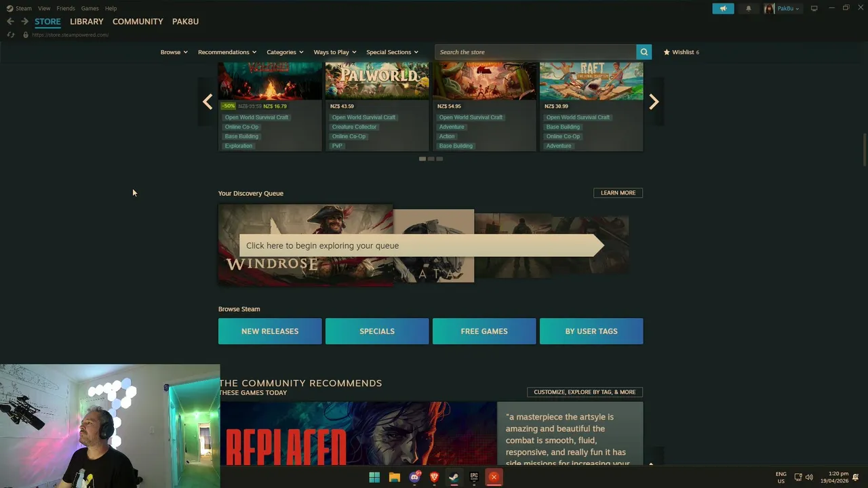The width and height of the screenshot is (868, 488).
Task: Open the View menu
Action: point(44,8)
